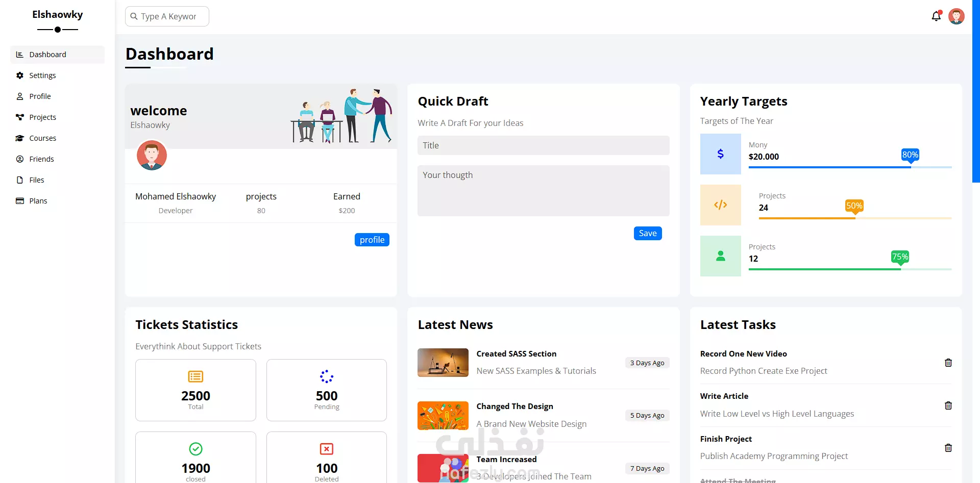This screenshot has height=483, width=980.
Task: Click the $20.000 money target value
Action: pyautogui.click(x=764, y=157)
